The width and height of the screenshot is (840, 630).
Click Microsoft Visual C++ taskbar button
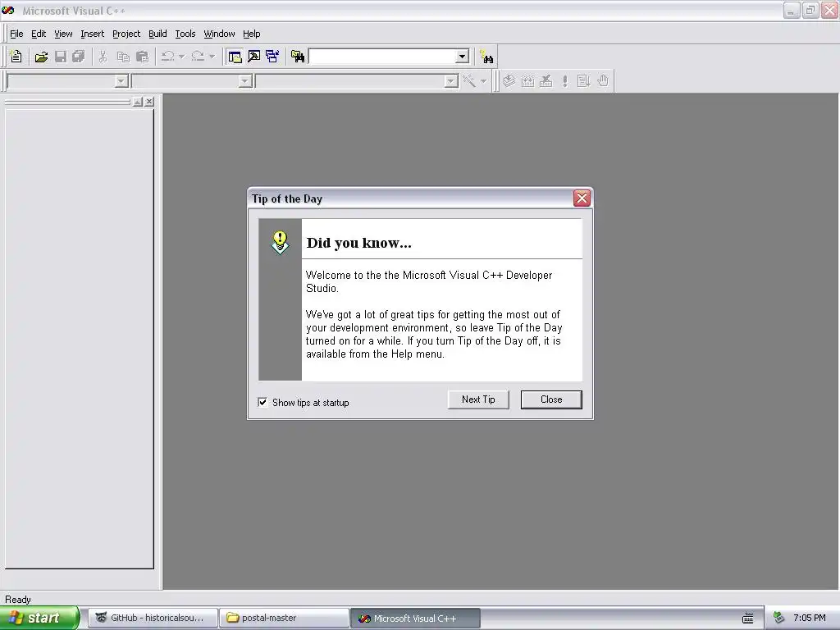point(416,619)
